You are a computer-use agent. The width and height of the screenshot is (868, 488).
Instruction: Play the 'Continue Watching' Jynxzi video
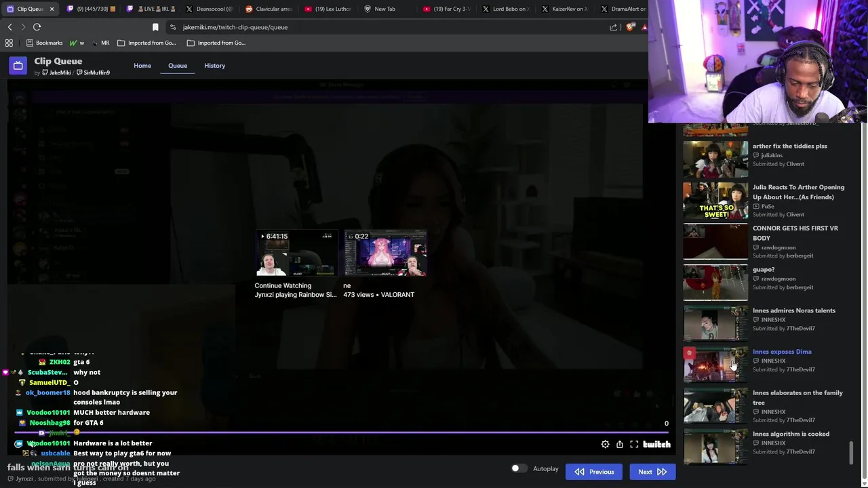click(296, 253)
